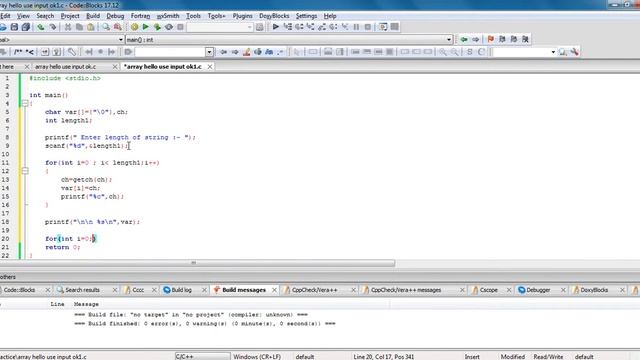Collapse the for-loop fold at line 12
Viewport: 640px width, 360px height.
[x=25, y=171]
